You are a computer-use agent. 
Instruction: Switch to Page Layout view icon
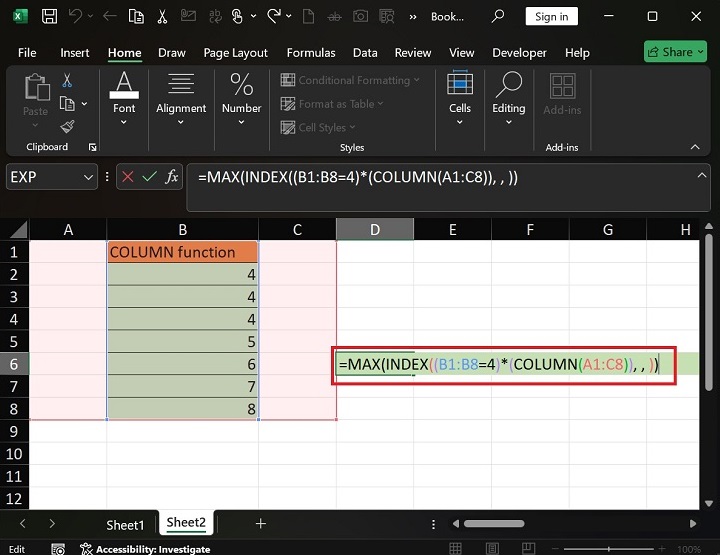(492, 549)
